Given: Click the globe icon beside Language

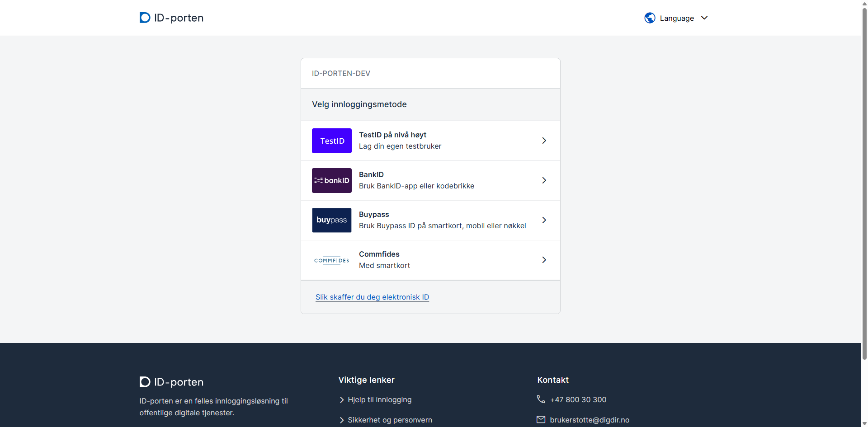Looking at the screenshot, I should [650, 18].
